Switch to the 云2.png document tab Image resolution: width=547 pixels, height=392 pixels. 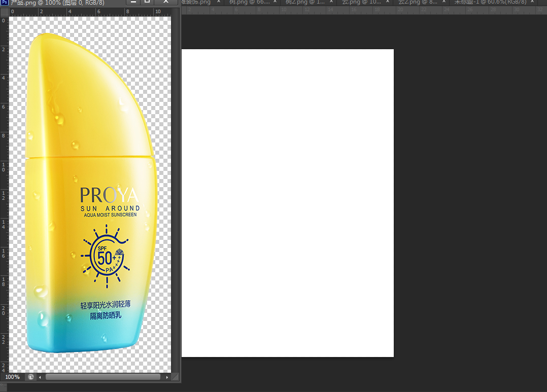click(418, 2)
